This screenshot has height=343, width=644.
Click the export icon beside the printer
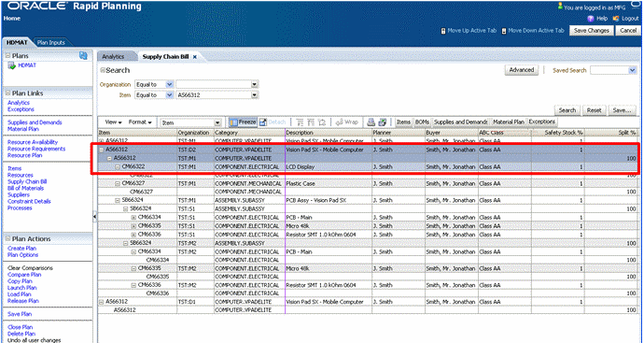(x=382, y=122)
